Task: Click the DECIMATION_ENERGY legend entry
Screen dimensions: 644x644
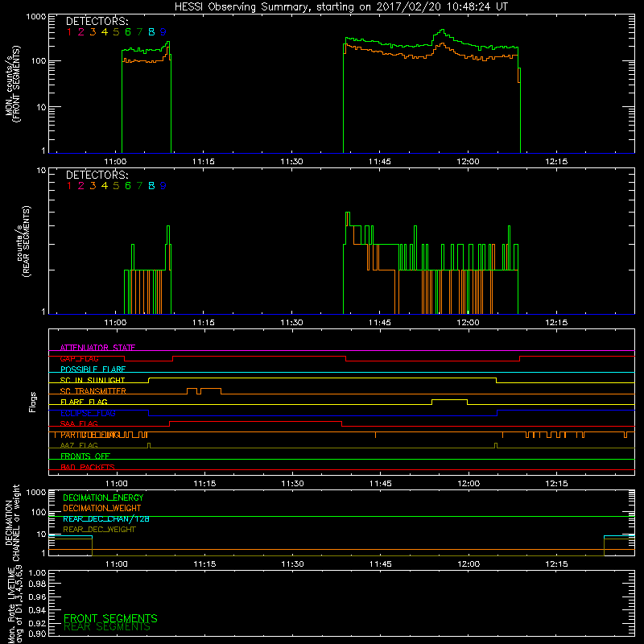Action: 103,497
